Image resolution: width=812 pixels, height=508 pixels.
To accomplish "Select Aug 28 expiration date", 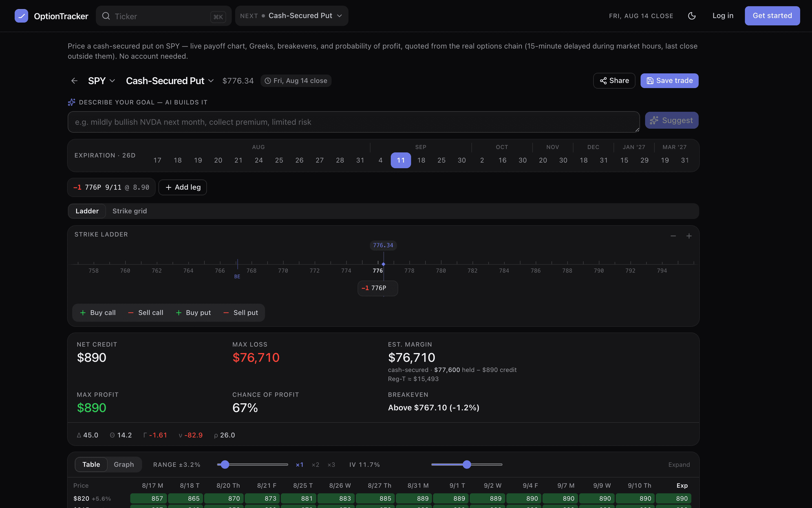I will tap(340, 160).
